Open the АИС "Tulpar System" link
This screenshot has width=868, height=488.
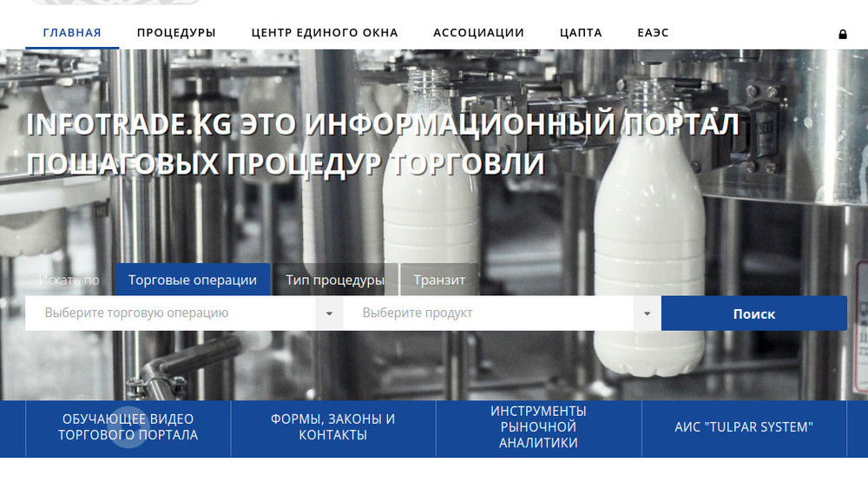pyautogui.click(x=743, y=427)
